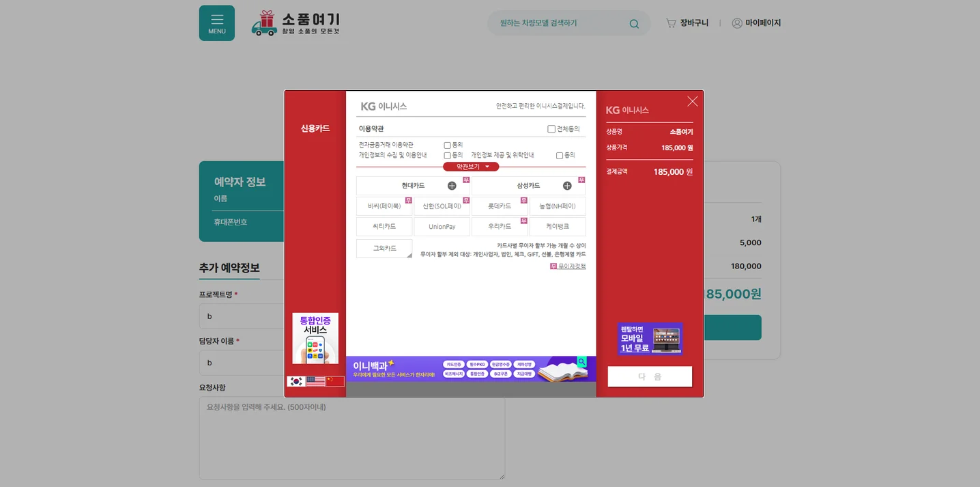The image size is (980, 487).
Task: Select US flag language
Action: coord(315,381)
